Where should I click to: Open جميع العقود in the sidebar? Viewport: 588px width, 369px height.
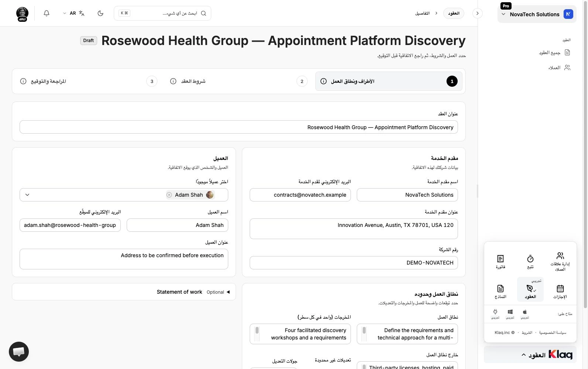554,53
